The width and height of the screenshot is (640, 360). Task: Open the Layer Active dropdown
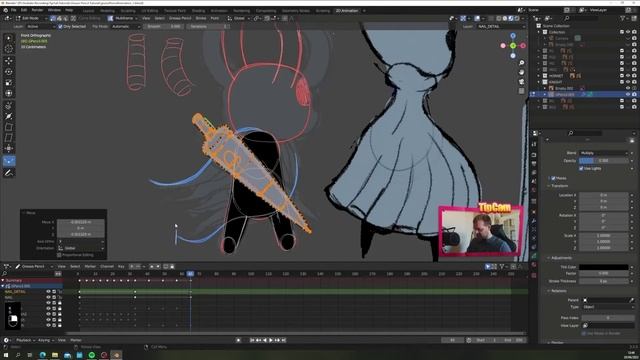pos(40,27)
